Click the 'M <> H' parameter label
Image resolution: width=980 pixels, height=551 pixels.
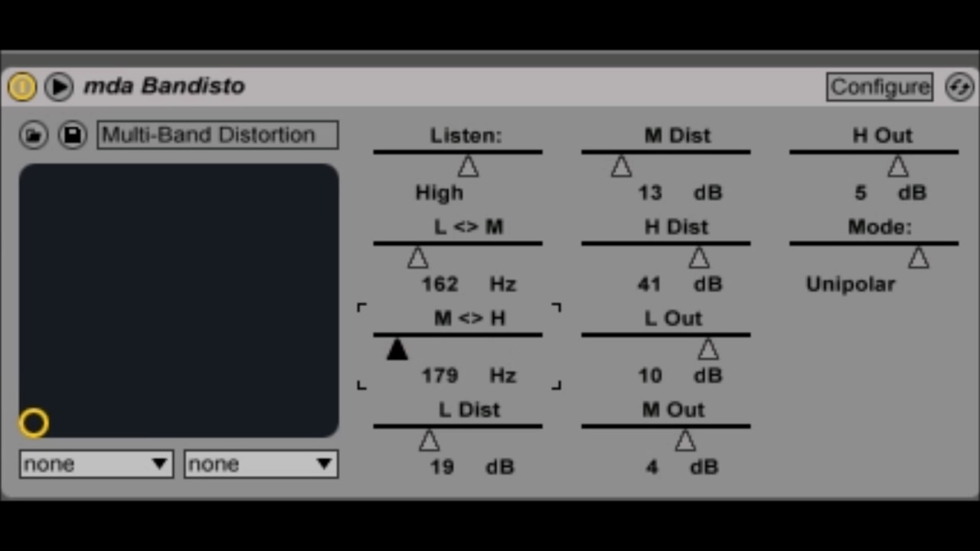[470, 318]
